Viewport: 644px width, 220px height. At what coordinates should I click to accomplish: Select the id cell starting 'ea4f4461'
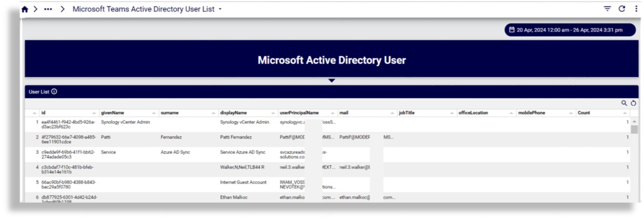coord(68,125)
